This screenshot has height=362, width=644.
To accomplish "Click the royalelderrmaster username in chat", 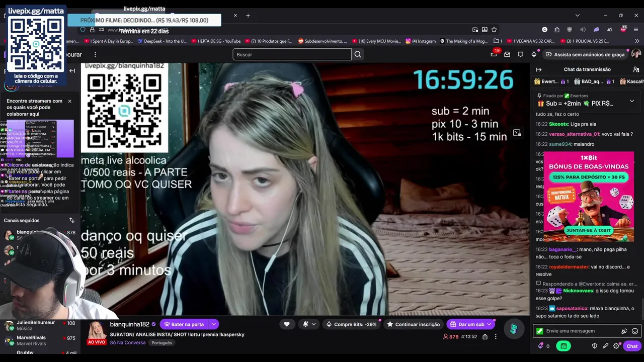I will coord(569,267).
